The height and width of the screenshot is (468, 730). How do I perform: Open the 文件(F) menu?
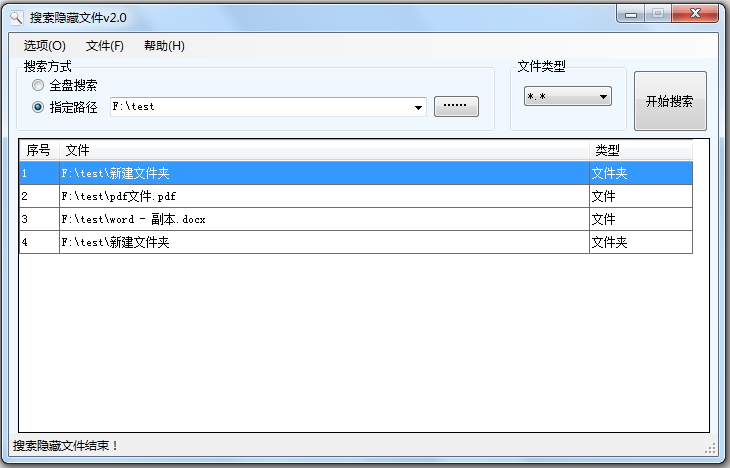click(x=105, y=46)
